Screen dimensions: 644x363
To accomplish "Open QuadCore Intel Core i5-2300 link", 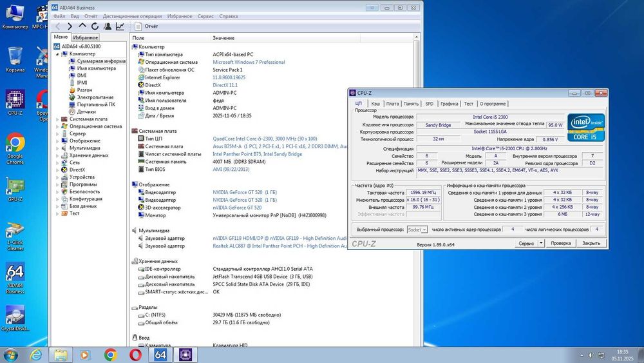I will tap(265, 139).
